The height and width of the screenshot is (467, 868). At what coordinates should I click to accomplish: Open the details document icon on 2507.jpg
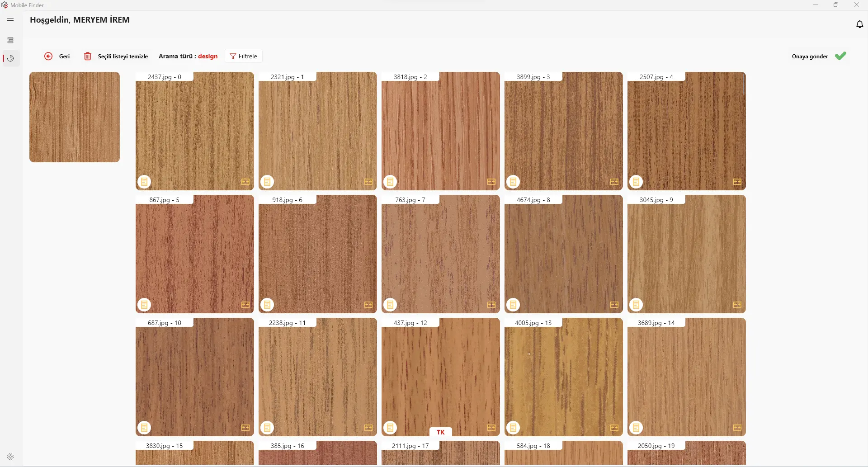click(x=636, y=182)
